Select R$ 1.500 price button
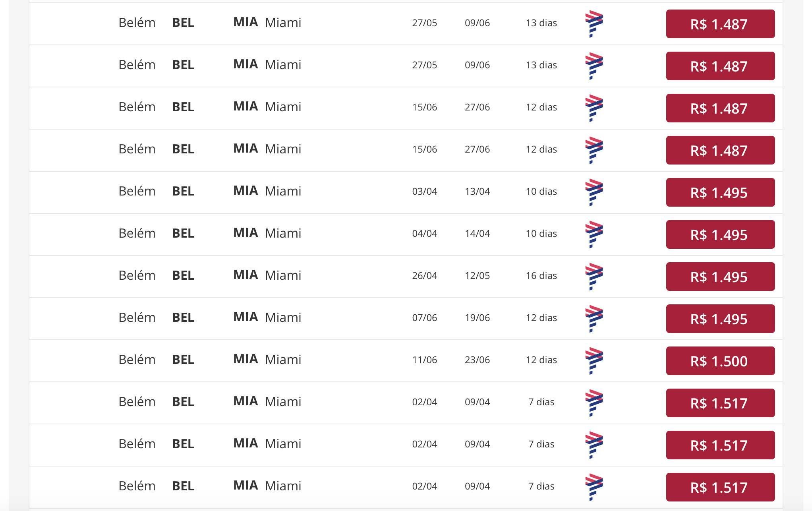Screen dimensions: 812x511 [x=720, y=361]
